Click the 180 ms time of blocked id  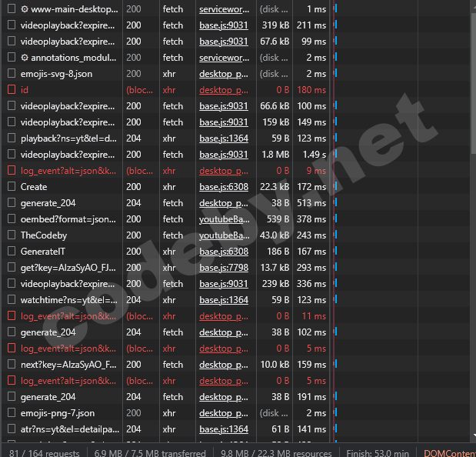[311, 90]
